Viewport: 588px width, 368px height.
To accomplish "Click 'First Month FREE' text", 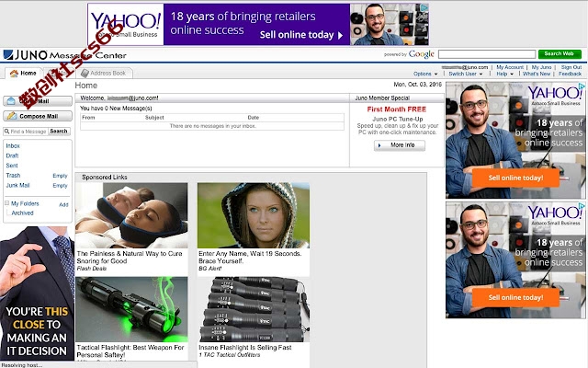I will [x=396, y=109].
